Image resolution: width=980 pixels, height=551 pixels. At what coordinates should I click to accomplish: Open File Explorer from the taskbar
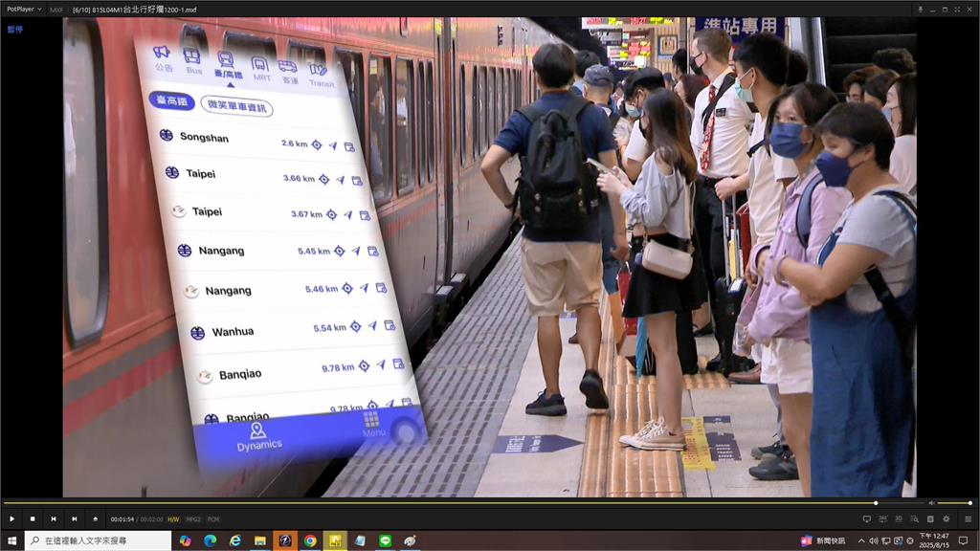pos(260,540)
